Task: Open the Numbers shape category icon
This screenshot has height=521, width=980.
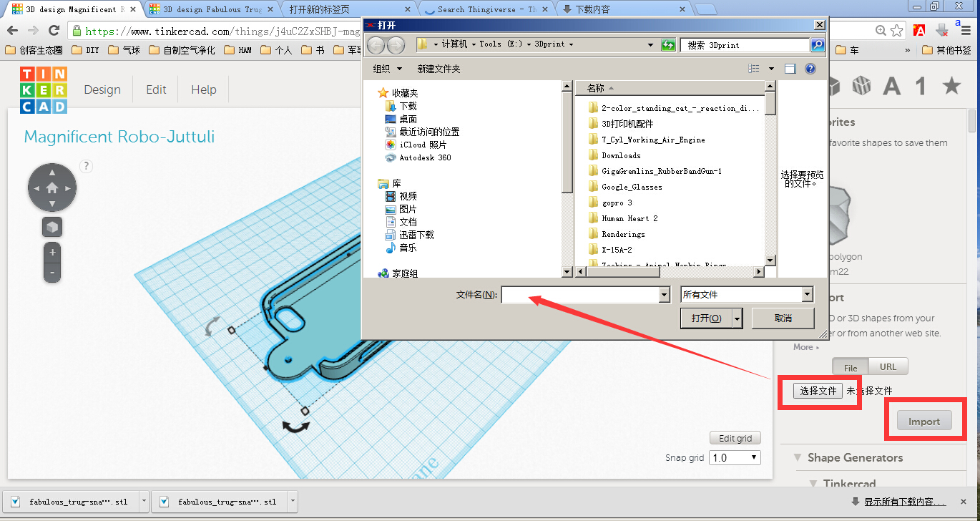Action: pos(921,87)
